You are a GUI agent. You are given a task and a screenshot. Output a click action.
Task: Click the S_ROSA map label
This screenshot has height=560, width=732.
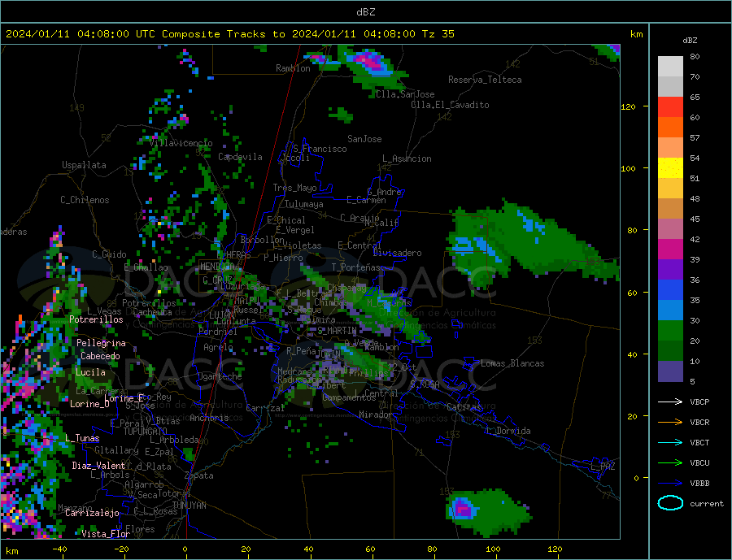(425, 384)
